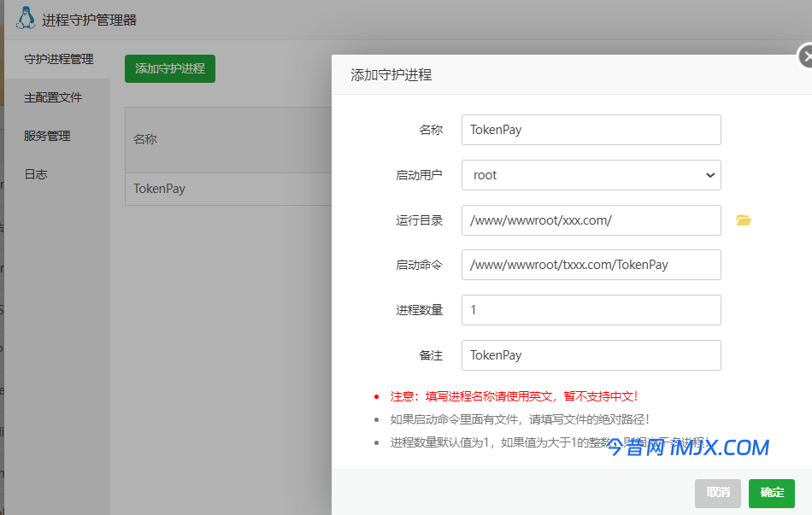Focus the 进程数量 field showing 1
The width and height of the screenshot is (812, 515).
coord(591,310)
